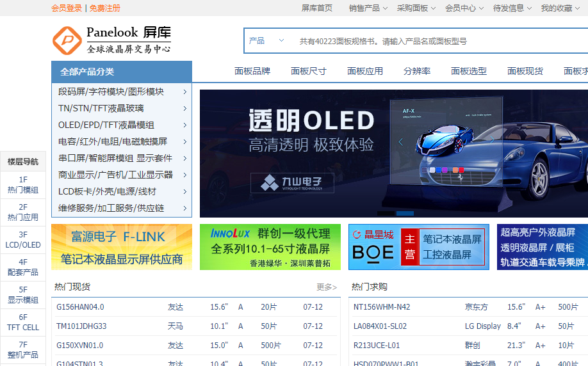
Task: Jump to floor 1F 热门模组
Action: pyautogui.click(x=23, y=185)
